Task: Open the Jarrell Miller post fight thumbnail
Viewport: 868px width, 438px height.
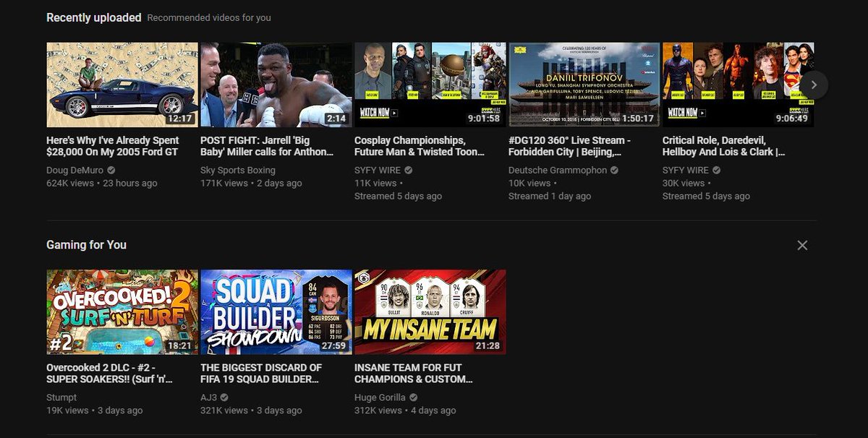Action: click(x=276, y=85)
